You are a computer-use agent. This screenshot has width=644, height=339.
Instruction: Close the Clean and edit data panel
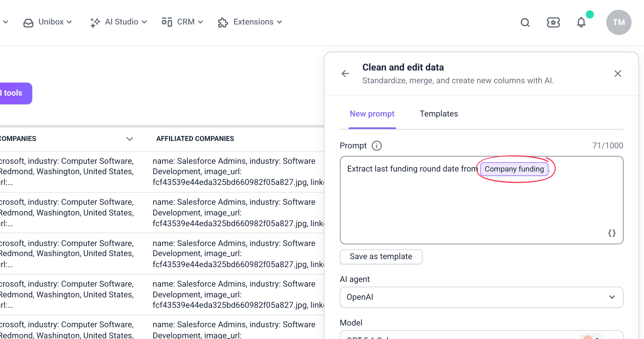[x=618, y=74]
